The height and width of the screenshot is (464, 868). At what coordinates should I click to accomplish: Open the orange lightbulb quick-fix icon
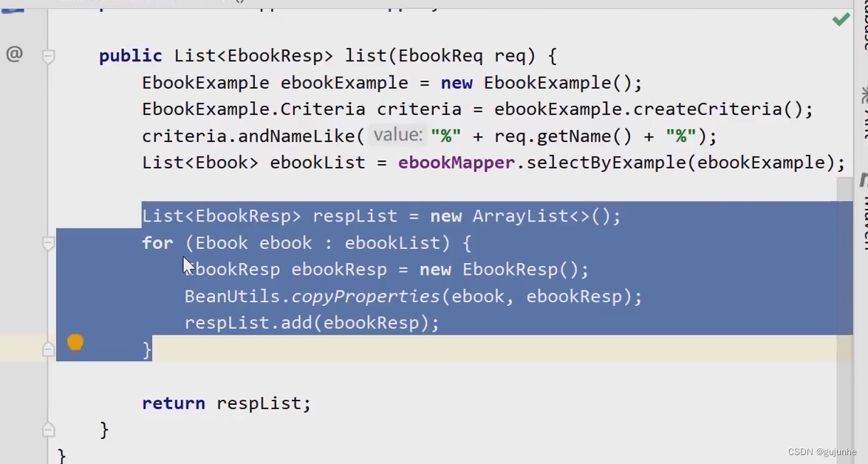(75, 342)
